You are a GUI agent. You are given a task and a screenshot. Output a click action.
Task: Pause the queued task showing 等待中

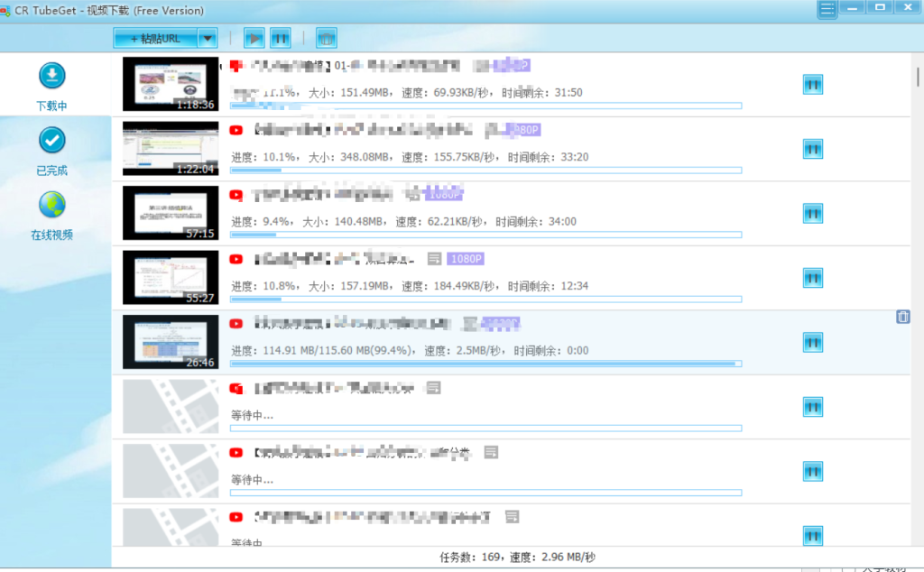tap(813, 407)
